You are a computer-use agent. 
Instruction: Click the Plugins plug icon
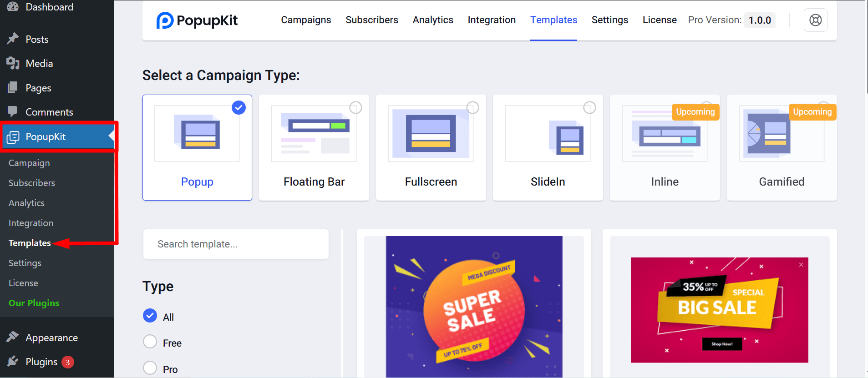click(13, 362)
